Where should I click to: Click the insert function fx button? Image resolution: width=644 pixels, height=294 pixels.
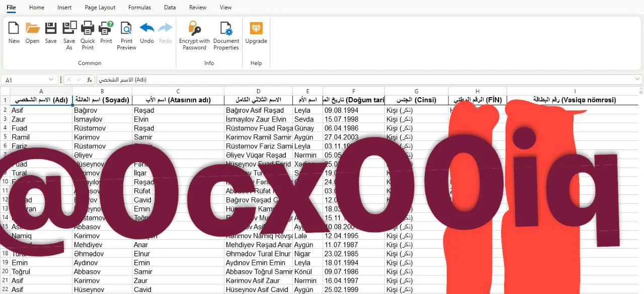90,80
